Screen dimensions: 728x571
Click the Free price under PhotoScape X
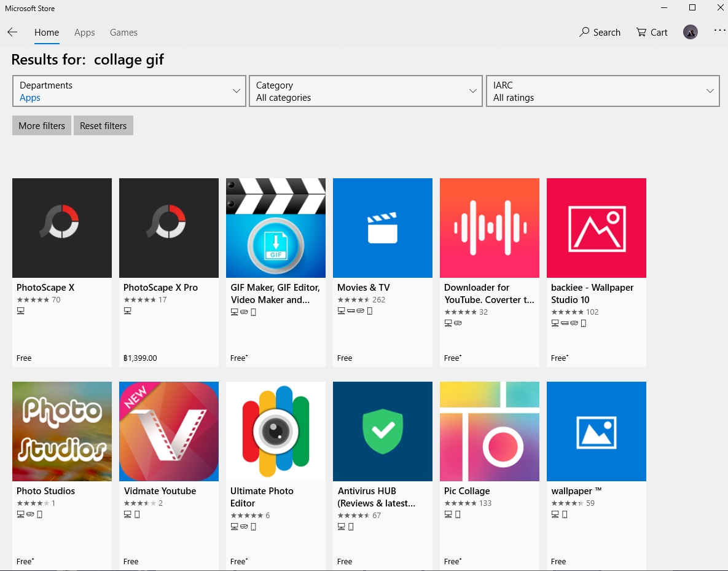coord(24,358)
